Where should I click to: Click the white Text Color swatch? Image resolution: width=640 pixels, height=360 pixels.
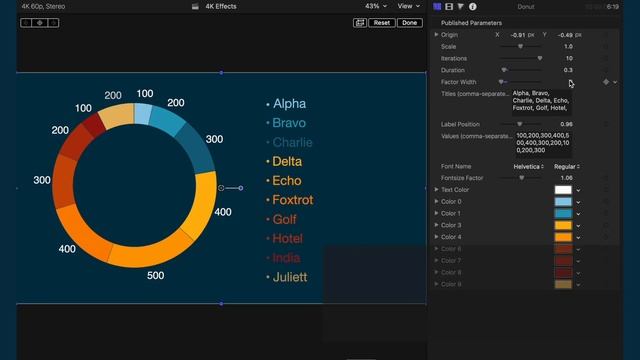[x=563, y=190]
